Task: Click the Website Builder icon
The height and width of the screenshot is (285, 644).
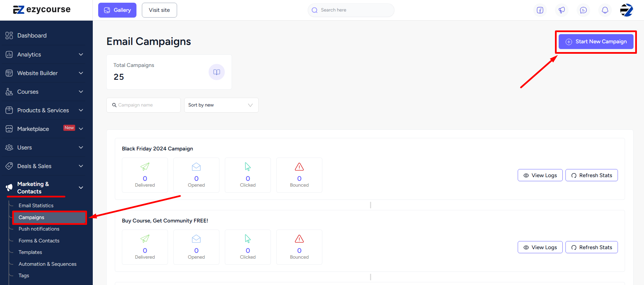Action: [x=9, y=73]
